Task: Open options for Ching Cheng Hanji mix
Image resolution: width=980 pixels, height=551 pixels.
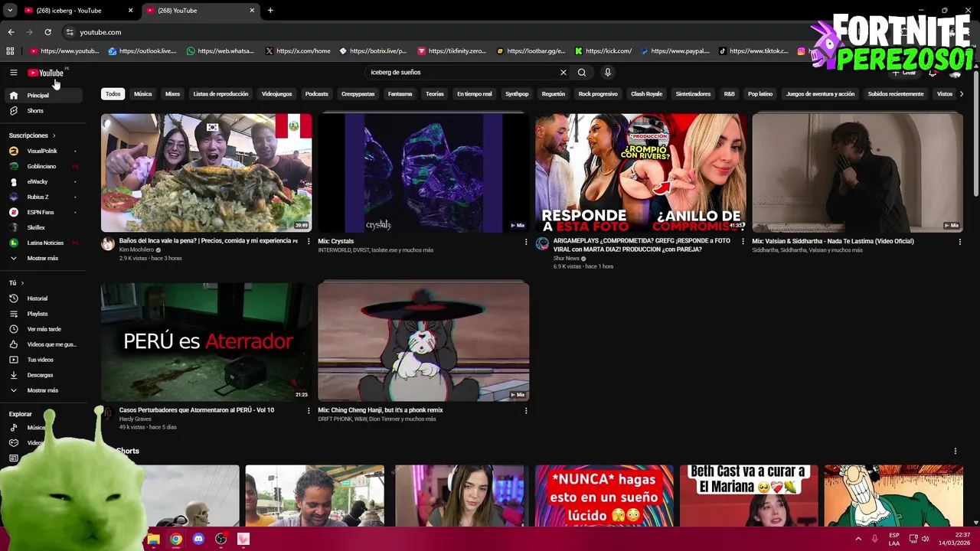Action: coord(526,411)
